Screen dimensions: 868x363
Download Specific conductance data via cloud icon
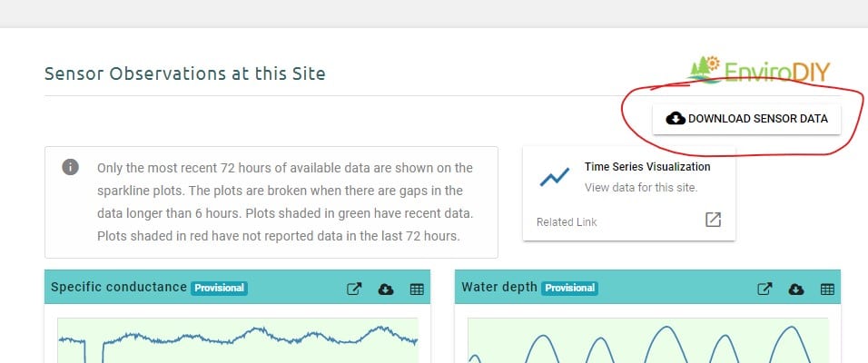pos(386,289)
